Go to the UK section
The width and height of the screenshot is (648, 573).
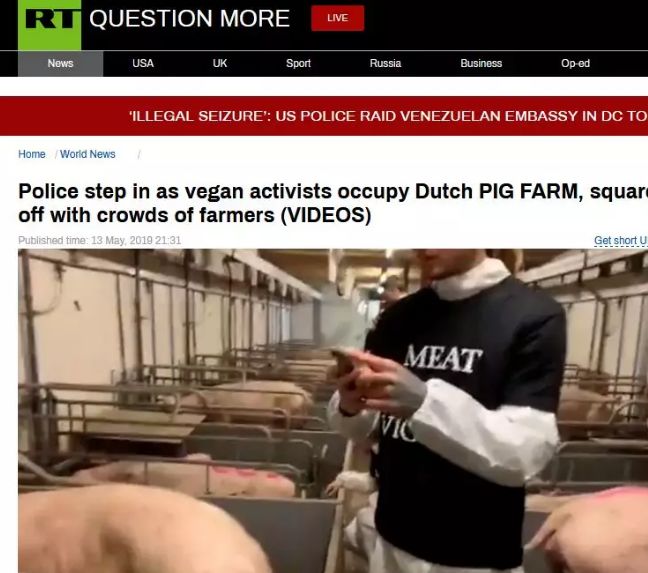[x=220, y=63]
